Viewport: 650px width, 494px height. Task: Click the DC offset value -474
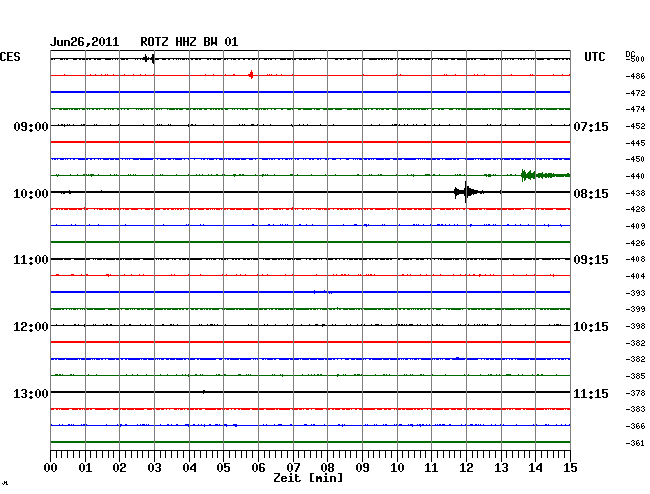[635, 109]
